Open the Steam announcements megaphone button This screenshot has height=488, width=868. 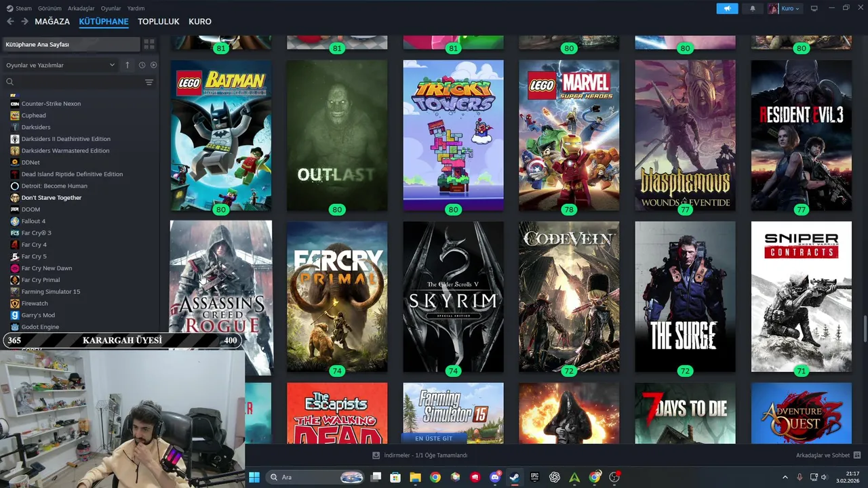pyautogui.click(x=727, y=8)
